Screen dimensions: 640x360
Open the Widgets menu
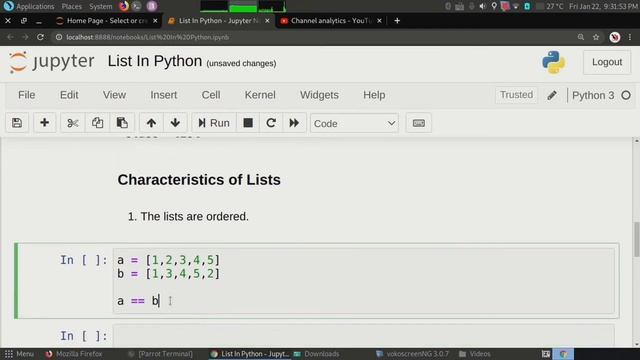[319, 95]
